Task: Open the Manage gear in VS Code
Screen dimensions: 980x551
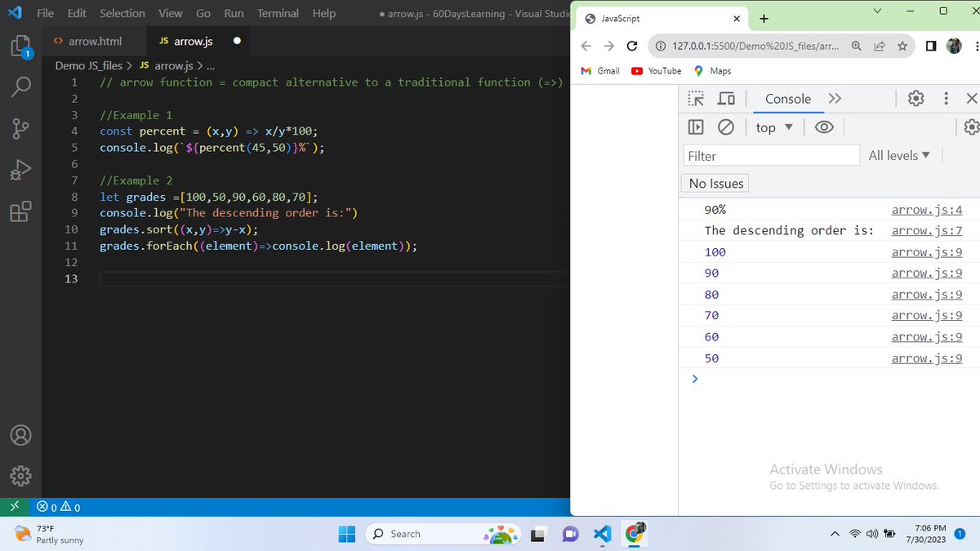Action: (20, 476)
